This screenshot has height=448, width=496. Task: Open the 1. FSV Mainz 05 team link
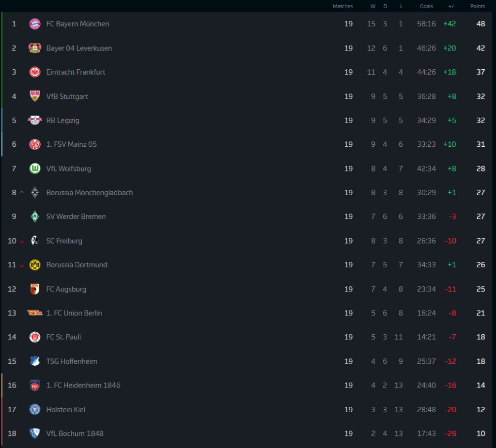[x=71, y=144]
